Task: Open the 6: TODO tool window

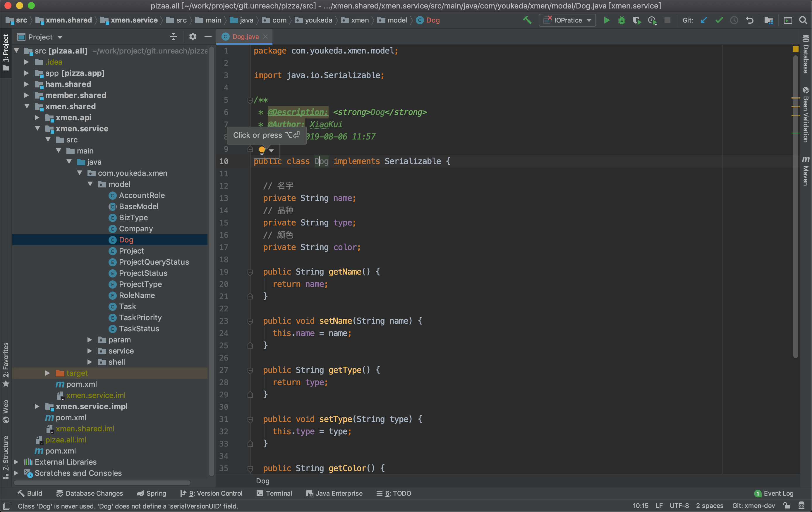Action: tap(394, 494)
